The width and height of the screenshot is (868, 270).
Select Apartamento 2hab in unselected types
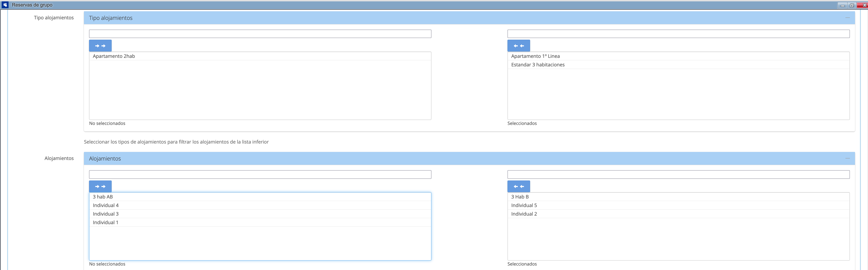click(114, 56)
